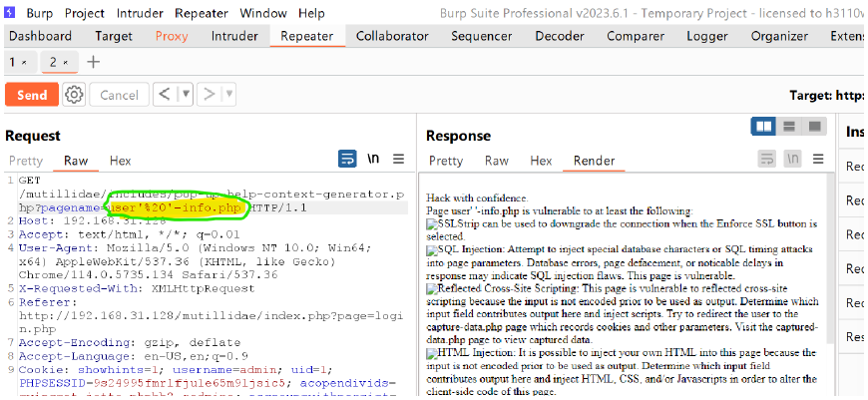Toggle non-printable characters in Request panel
The image size is (868, 400).
click(x=374, y=160)
